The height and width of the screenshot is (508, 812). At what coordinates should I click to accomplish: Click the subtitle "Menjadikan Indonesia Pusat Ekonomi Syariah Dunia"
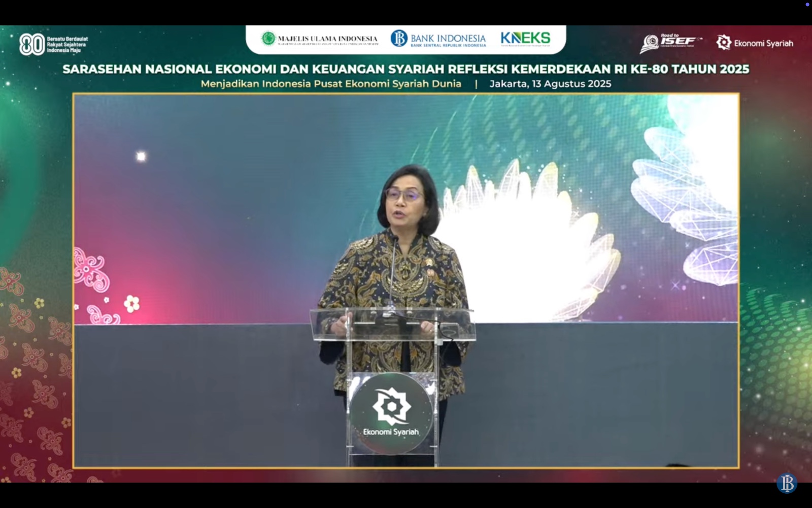331,84
